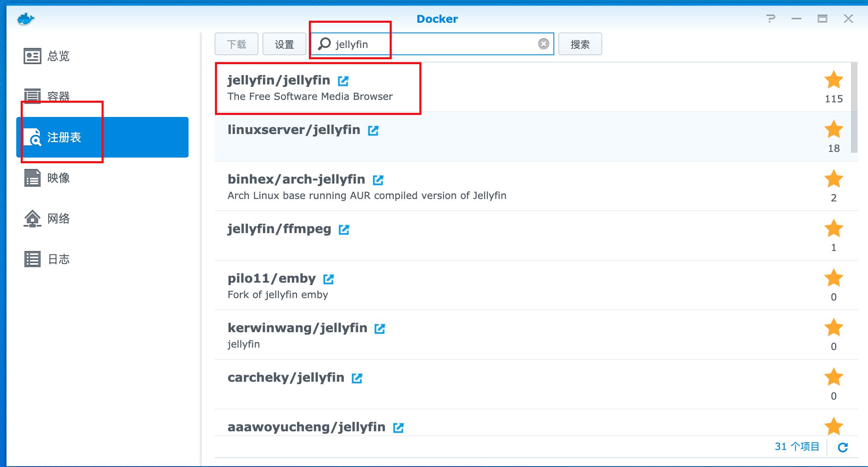This screenshot has height=467, width=868.
Task: Open the Image (映像) sidebar section
Action: coord(102,178)
